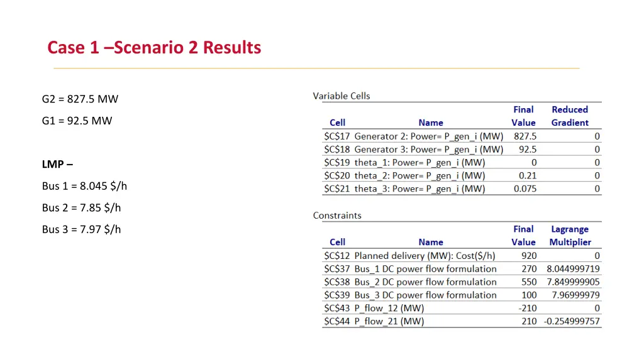This screenshot has width=644, height=362.
Task: Click the final value 0.21
Action: [x=528, y=176]
